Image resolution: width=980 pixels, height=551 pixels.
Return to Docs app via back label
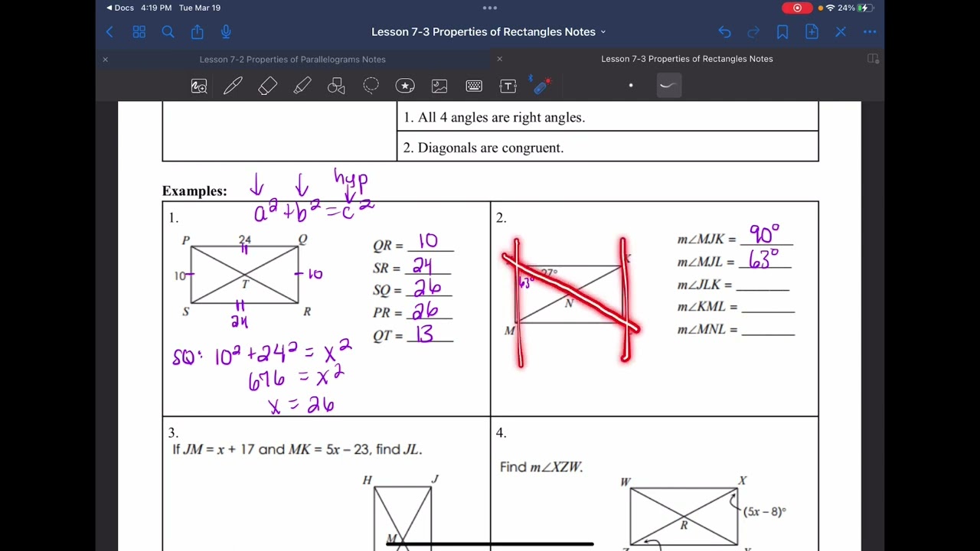tap(120, 8)
